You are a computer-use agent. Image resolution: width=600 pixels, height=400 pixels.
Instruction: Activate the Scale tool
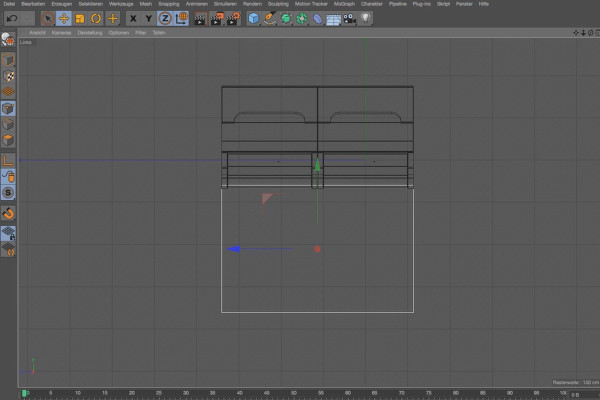pos(80,18)
